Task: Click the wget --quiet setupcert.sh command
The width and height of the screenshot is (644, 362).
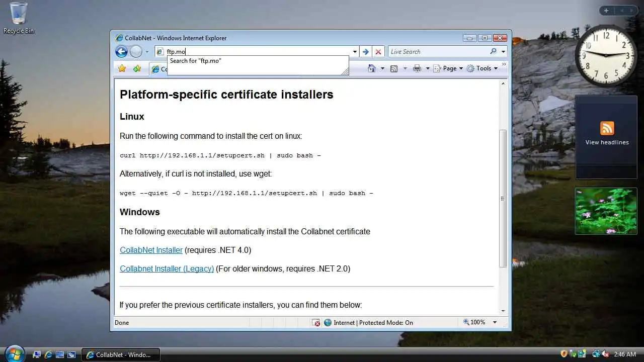Action: [246, 193]
